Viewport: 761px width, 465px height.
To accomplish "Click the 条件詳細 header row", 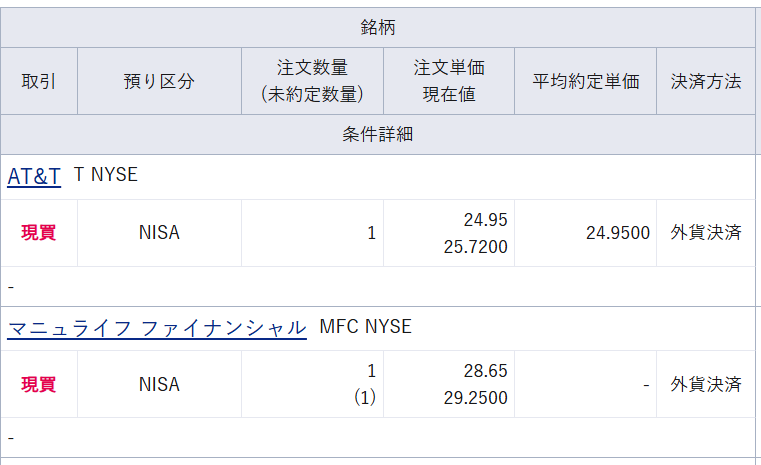I will [378, 134].
